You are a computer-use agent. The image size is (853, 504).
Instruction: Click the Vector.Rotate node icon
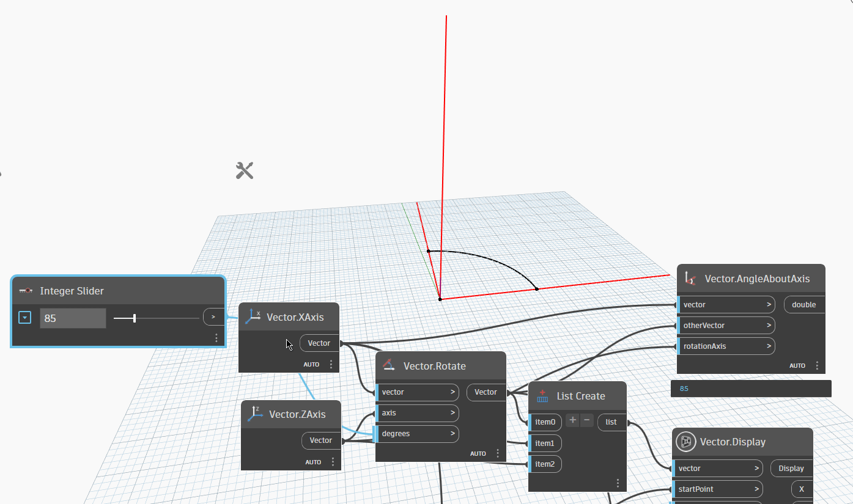point(388,365)
